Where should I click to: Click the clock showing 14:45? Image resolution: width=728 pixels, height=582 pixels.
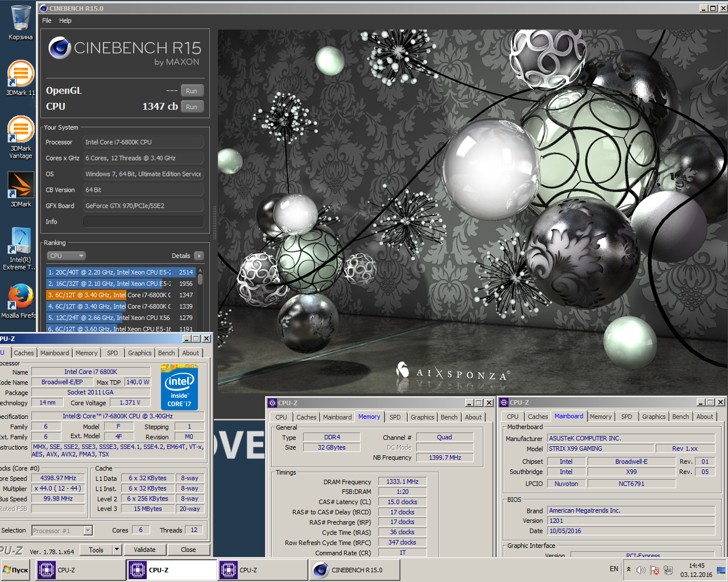pos(697,566)
